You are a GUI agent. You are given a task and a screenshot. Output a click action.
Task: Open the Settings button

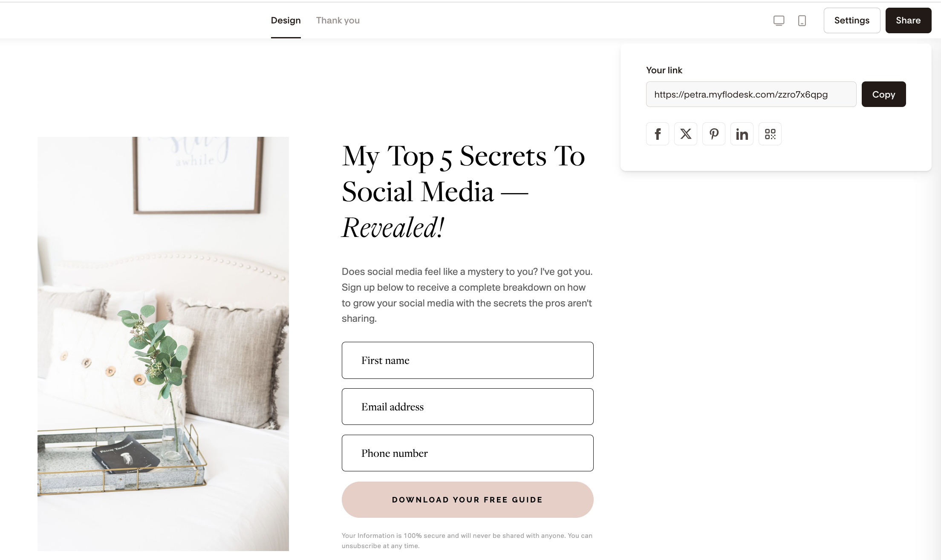[x=852, y=20]
